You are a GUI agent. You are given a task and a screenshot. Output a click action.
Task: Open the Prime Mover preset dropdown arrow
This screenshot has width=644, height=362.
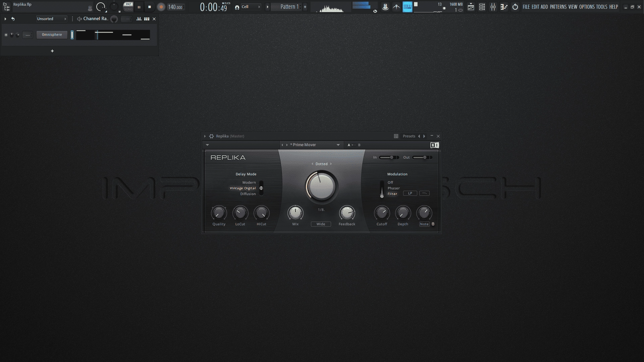point(338,145)
